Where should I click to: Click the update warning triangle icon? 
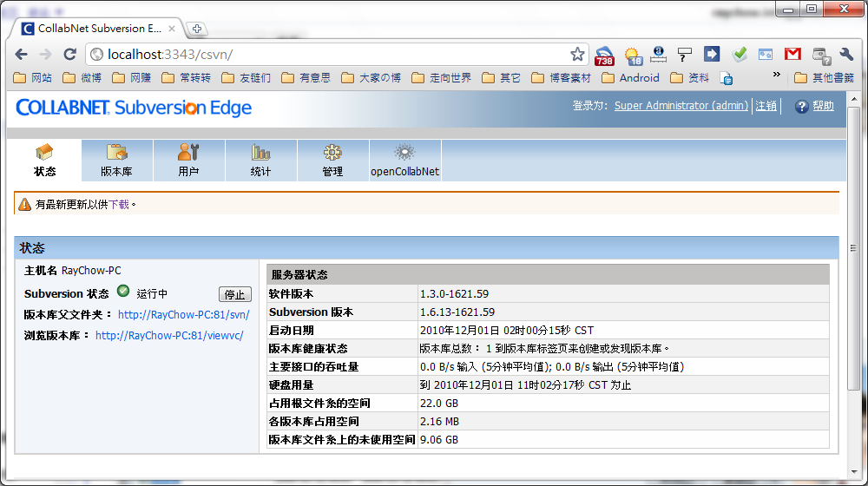[24, 205]
